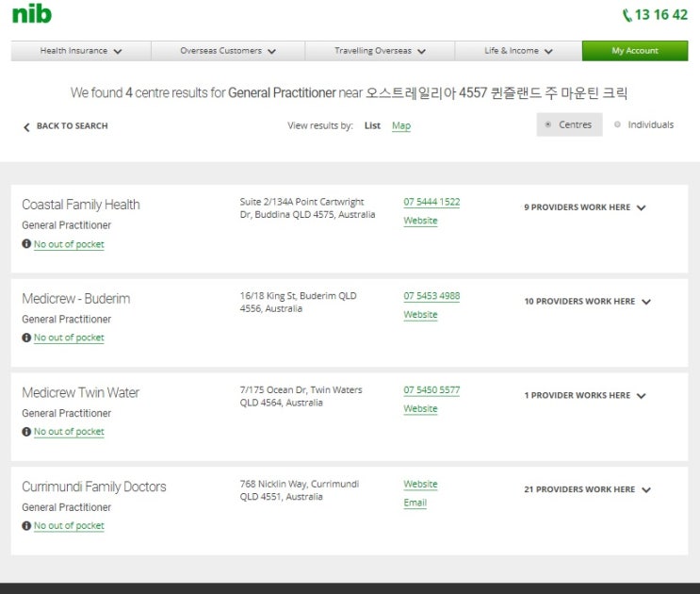Open Medicrew Twin Water website link
The height and width of the screenshot is (594, 700).
pyautogui.click(x=420, y=408)
